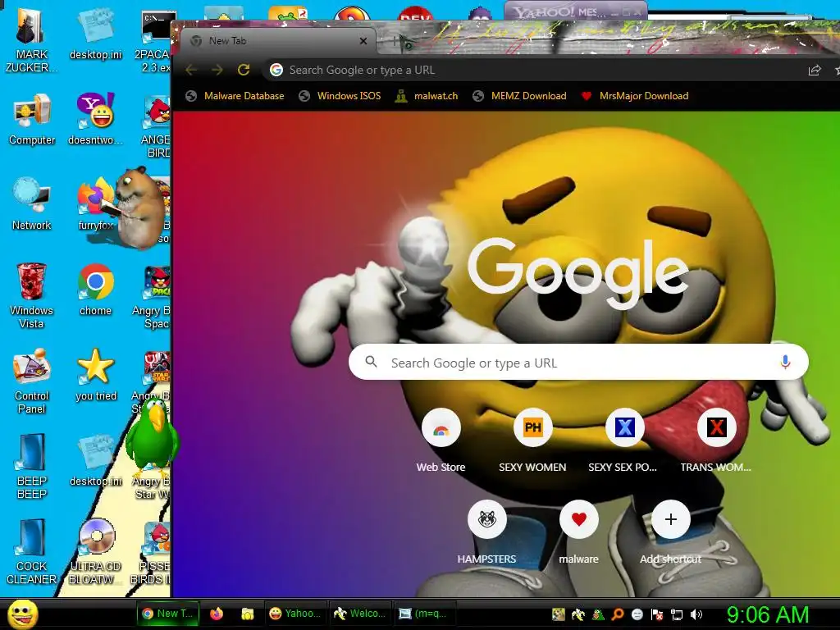
Task: Close the New Tab tab
Action: tap(363, 41)
